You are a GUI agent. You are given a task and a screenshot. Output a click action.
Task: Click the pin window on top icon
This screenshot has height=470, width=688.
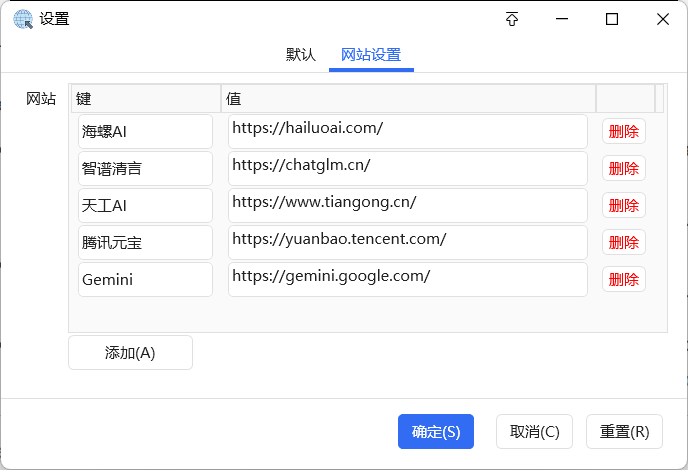(512, 19)
